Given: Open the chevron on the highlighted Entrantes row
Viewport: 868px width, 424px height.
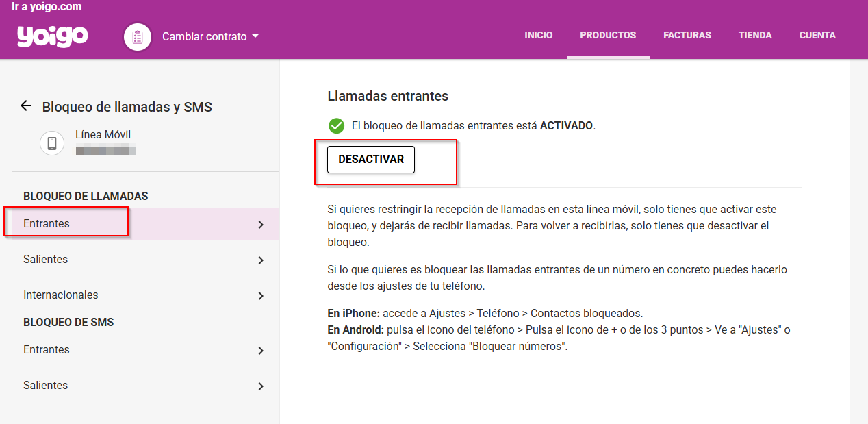Looking at the screenshot, I should 260,225.
